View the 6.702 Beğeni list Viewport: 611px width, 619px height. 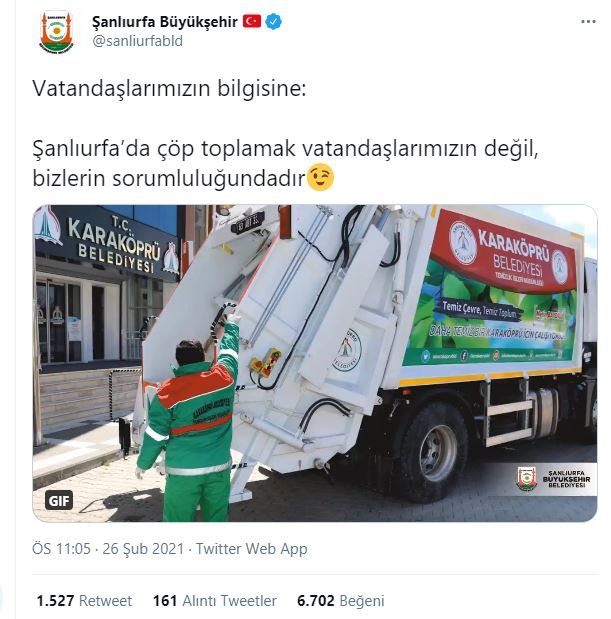341,601
